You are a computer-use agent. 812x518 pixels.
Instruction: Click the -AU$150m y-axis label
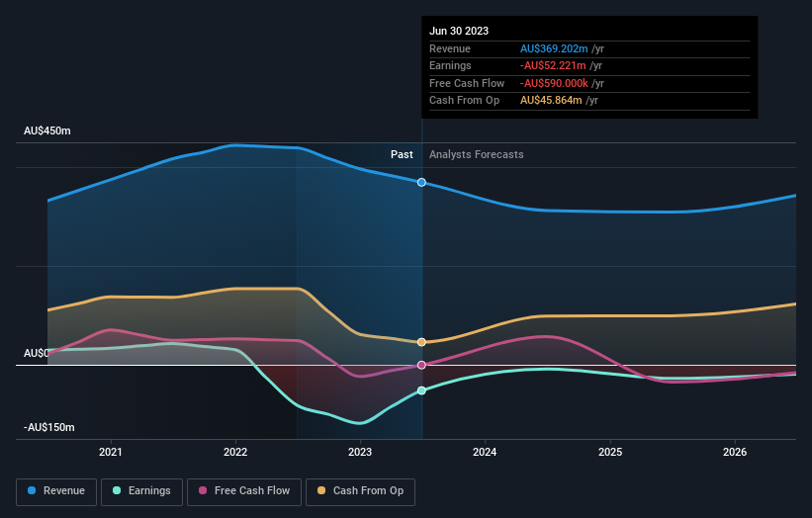coord(49,427)
